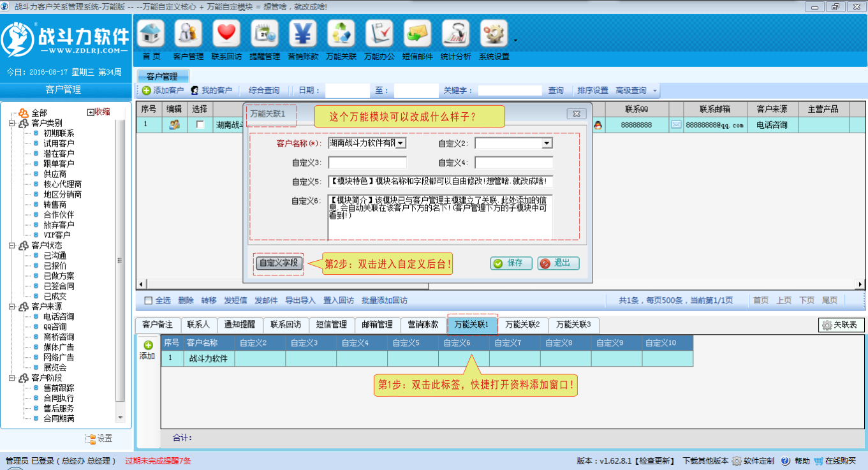The width and height of the screenshot is (868, 470).
Task: Click 导出导入 in list toolbar
Action: [x=300, y=300]
